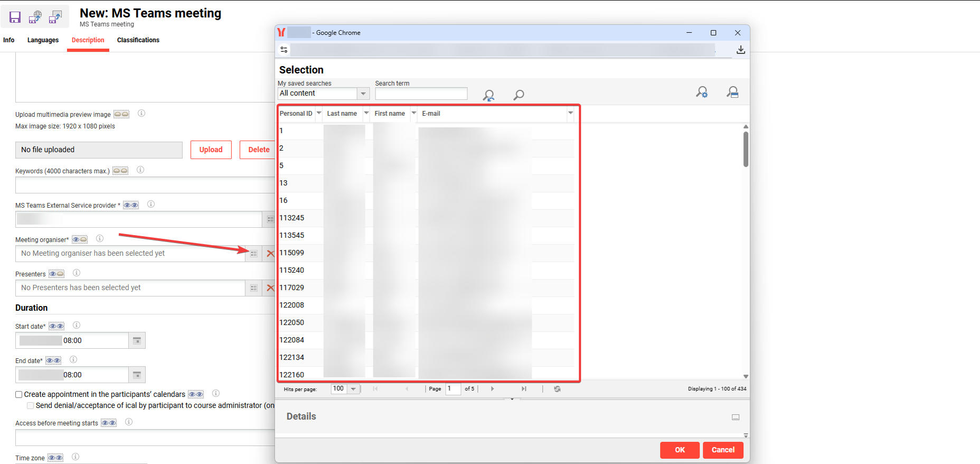Go to next page of results
980x464 pixels.
tap(493, 389)
